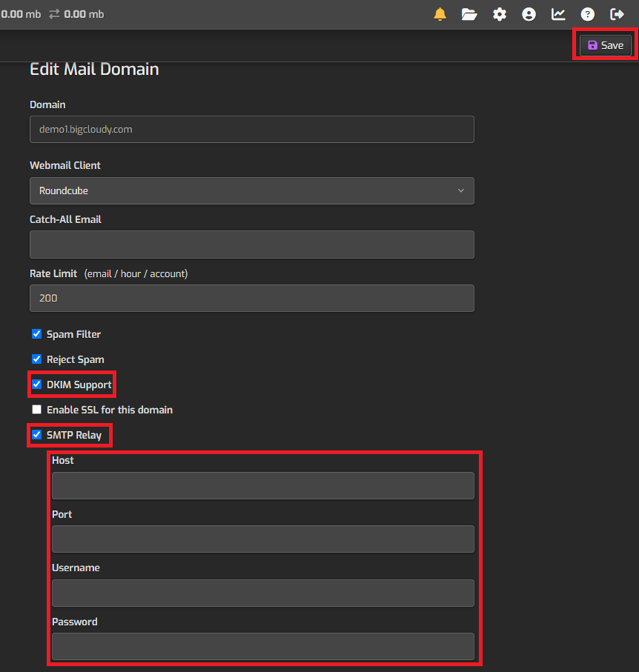The height and width of the screenshot is (672, 639).
Task: Open the notifications bell icon
Action: pyautogui.click(x=440, y=14)
